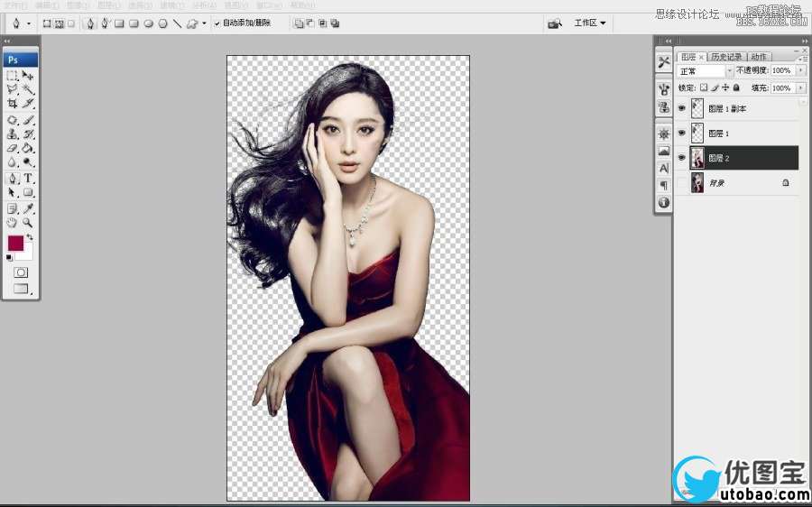The width and height of the screenshot is (812, 507).
Task: Toggle lock all for layer
Action: tap(736, 88)
